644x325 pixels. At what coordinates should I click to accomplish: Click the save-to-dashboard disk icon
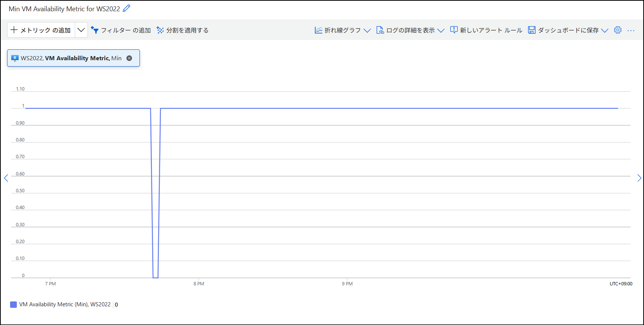point(531,30)
